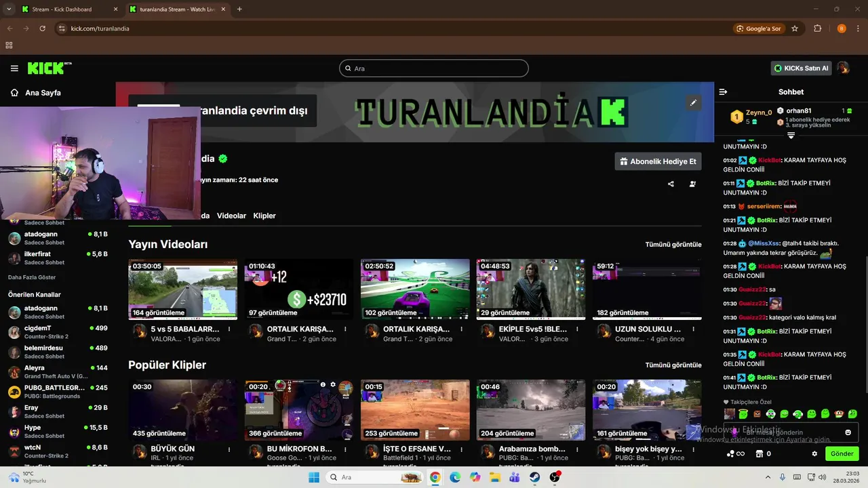Open recommended channel Aleyra

click(58, 371)
